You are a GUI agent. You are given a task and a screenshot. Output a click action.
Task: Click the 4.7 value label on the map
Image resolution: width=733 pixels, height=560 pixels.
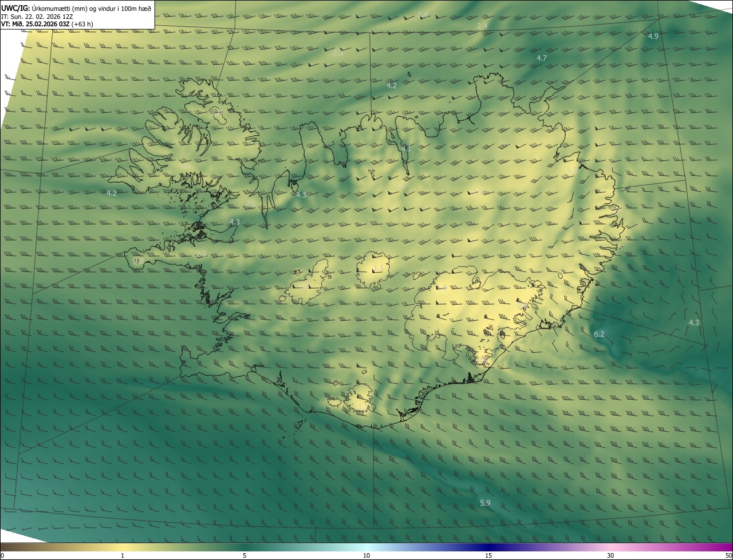coord(542,58)
